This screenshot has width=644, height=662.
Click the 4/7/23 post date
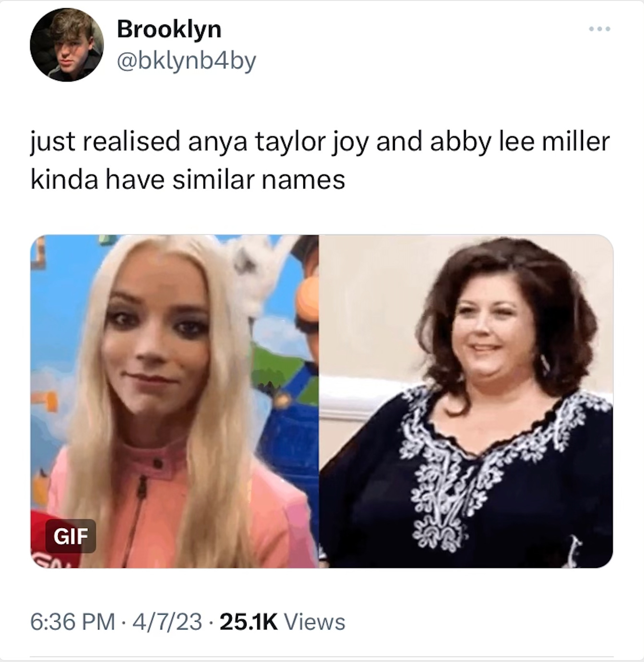click(x=167, y=622)
